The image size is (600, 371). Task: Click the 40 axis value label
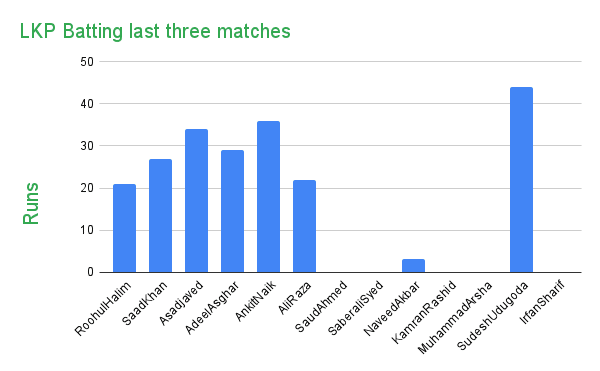tap(87, 104)
